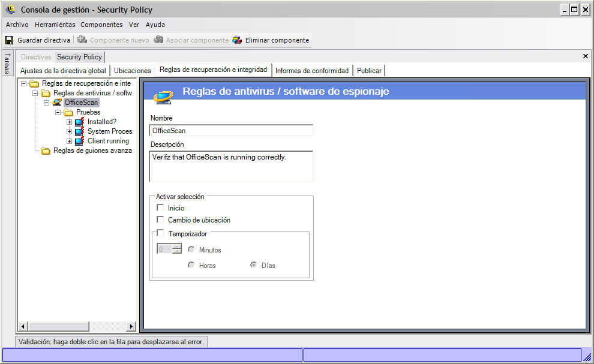Click the Validación status message tab
This screenshot has height=364, width=594.
111,342
